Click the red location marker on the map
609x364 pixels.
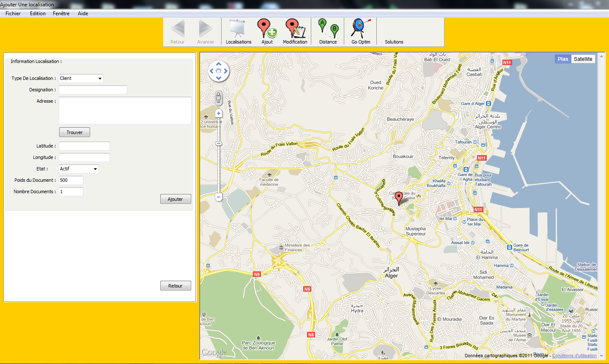(x=399, y=198)
